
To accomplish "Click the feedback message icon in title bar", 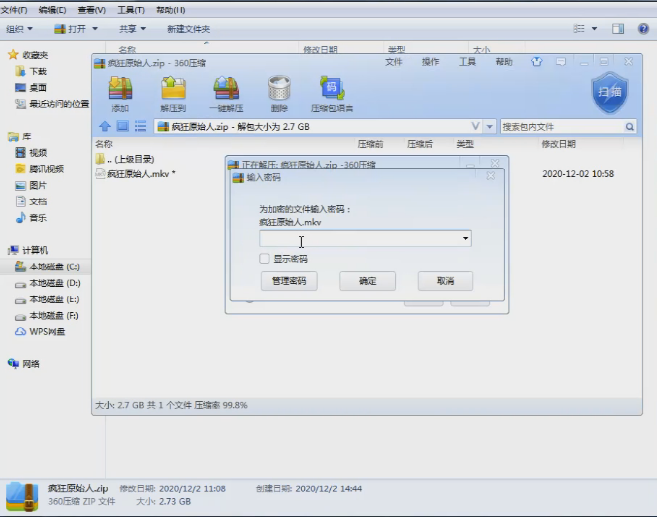I will tap(561, 62).
